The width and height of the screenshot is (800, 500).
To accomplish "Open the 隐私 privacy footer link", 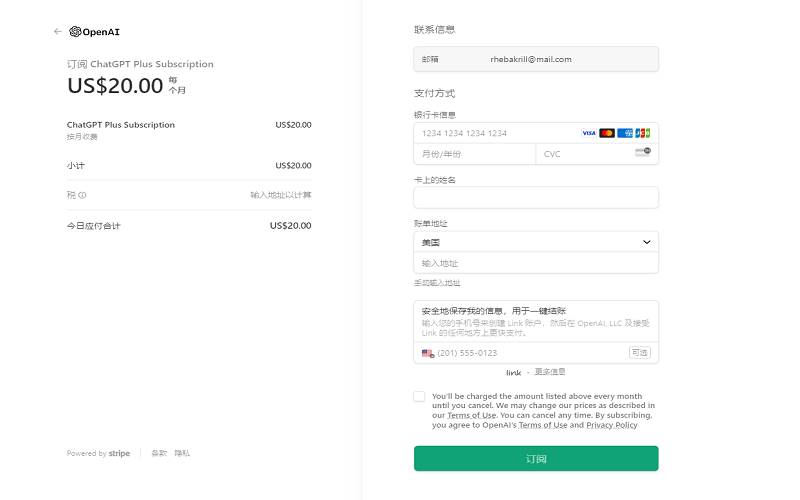I will [x=182, y=453].
